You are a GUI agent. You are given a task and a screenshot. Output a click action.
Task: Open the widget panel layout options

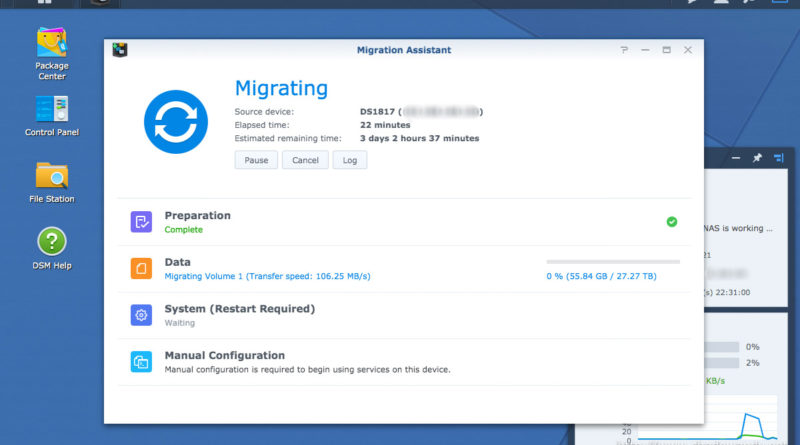pos(782,158)
